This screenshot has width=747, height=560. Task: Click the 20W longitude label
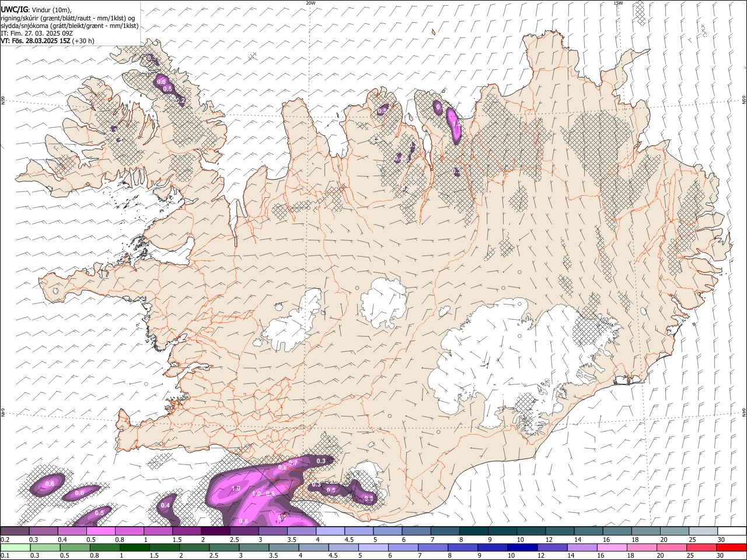[x=310, y=3]
